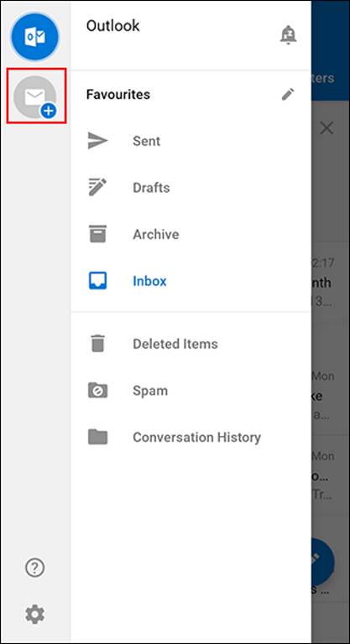Click the Inbox tray icon
Viewport: 350px width, 644px height.
[x=98, y=281]
